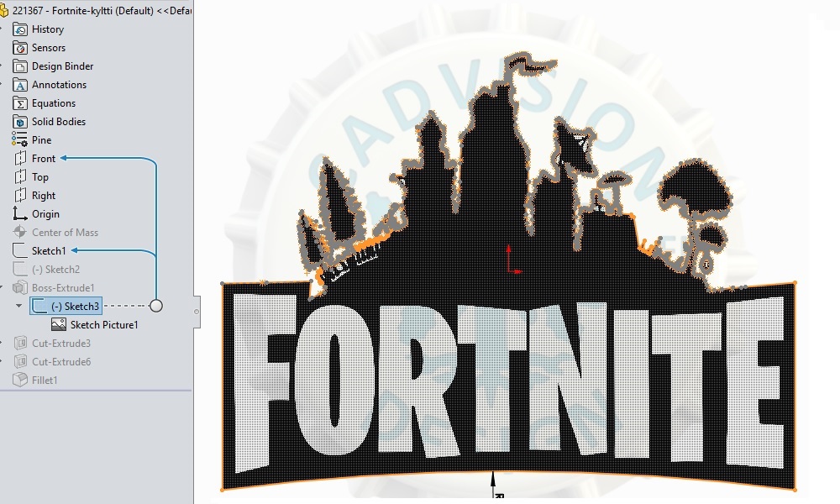Select the Boss-Extrude1 feature icon
Image resolution: width=840 pixels, height=504 pixels.
[20, 287]
